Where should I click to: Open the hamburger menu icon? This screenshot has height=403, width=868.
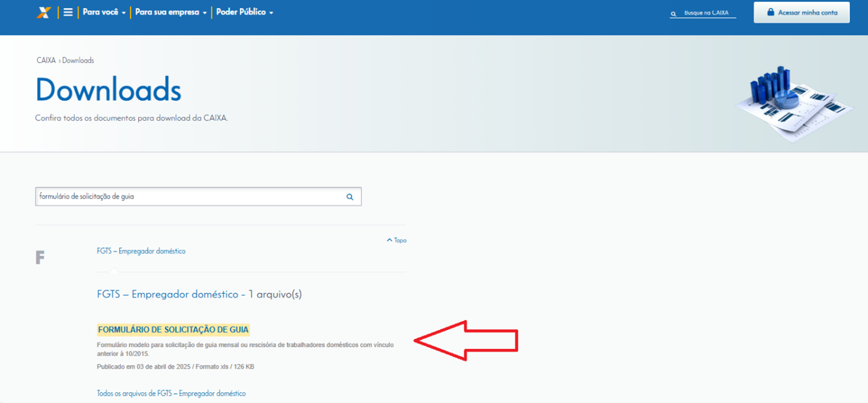tap(68, 12)
